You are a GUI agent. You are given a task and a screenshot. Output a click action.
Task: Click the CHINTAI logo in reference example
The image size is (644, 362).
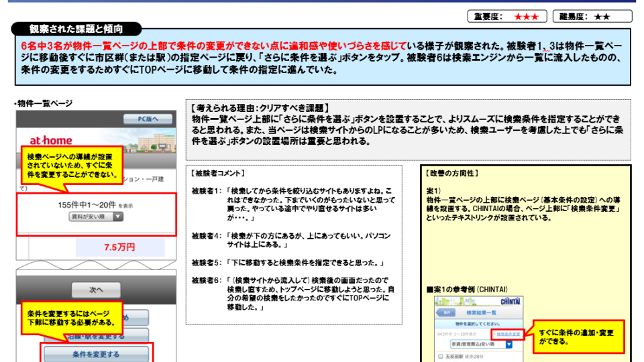(x=510, y=302)
